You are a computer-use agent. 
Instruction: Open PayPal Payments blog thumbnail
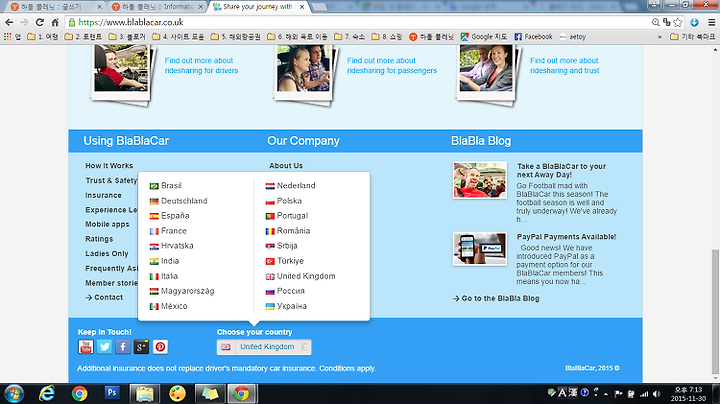tap(480, 249)
